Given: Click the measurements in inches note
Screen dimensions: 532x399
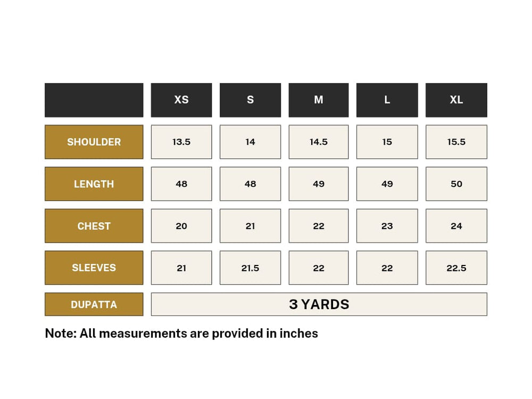Looking at the screenshot, I should [181, 334].
